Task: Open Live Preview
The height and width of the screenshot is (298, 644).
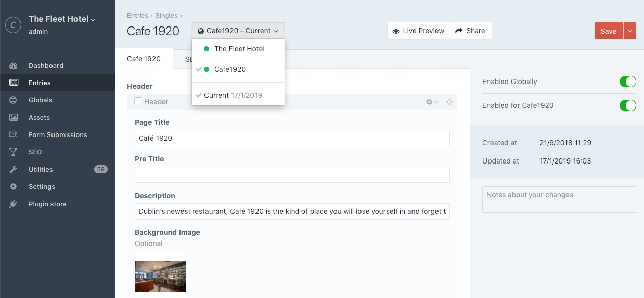Action: tap(418, 31)
